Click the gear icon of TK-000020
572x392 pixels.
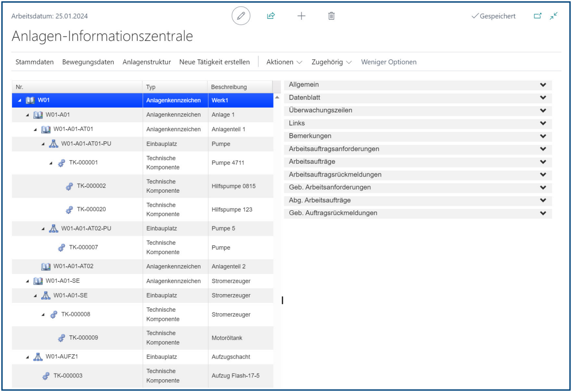point(69,210)
